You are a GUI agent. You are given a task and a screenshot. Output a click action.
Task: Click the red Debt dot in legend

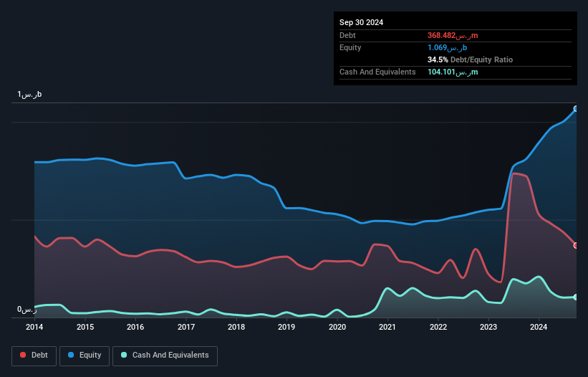click(23, 355)
